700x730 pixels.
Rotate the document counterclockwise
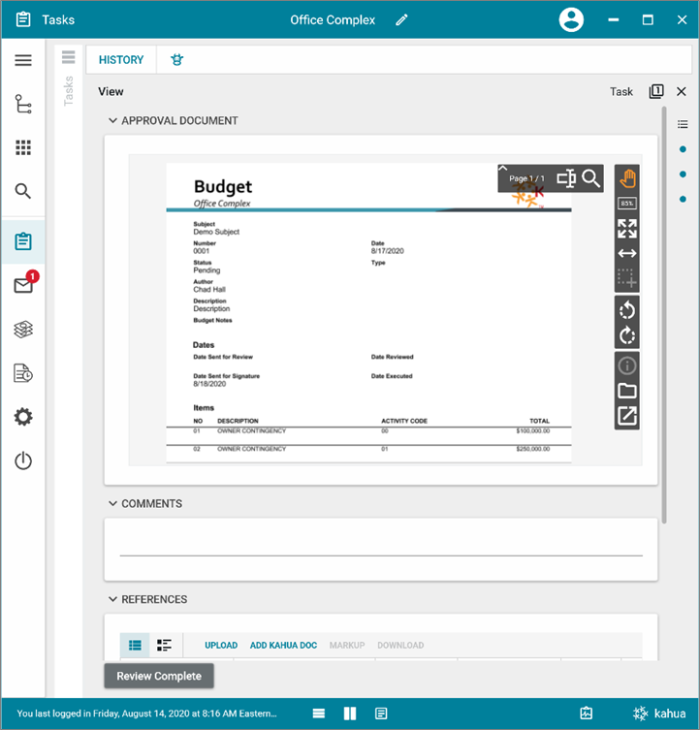(627, 310)
